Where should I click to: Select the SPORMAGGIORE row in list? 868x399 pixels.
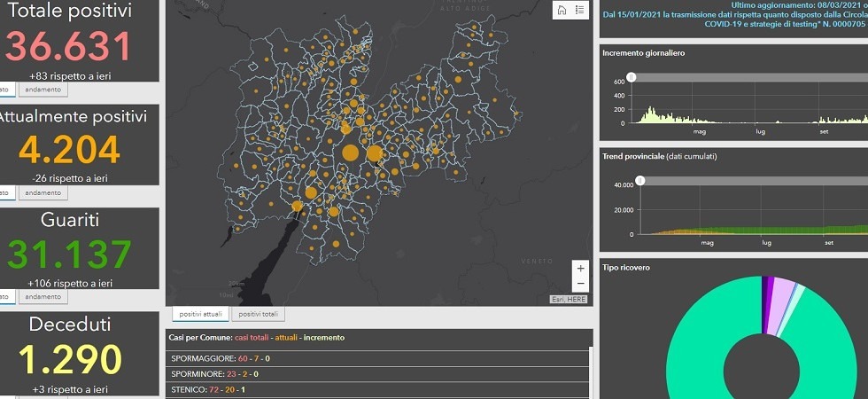(x=377, y=358)
